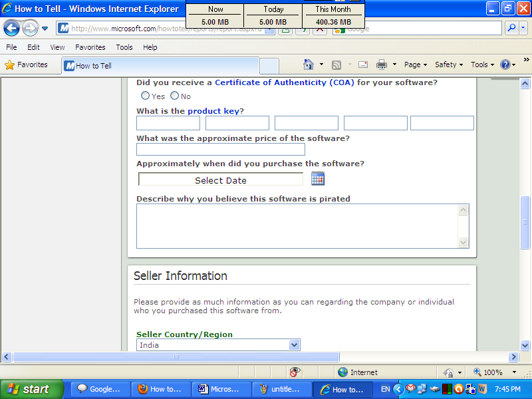The width and height of the screenshot is (532, 399).
Task: Switch to Microsoft Word taskbar button
Action: (221, 389)
